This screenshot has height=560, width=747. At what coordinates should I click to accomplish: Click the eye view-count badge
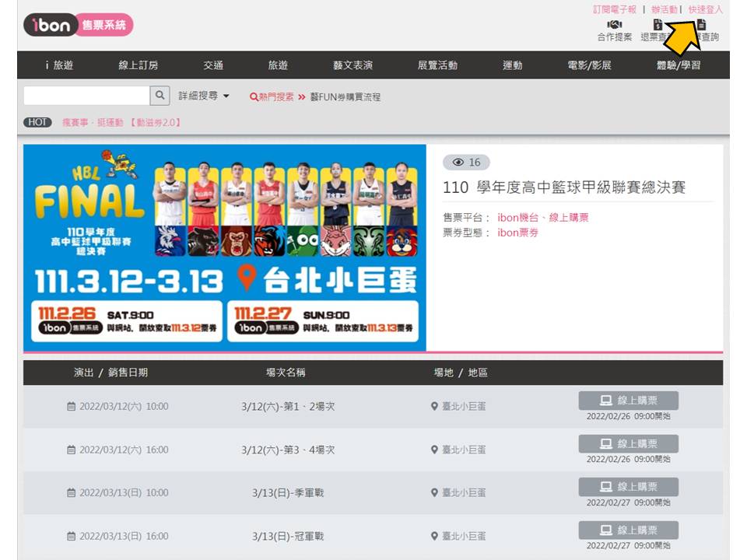click(466, 162)
